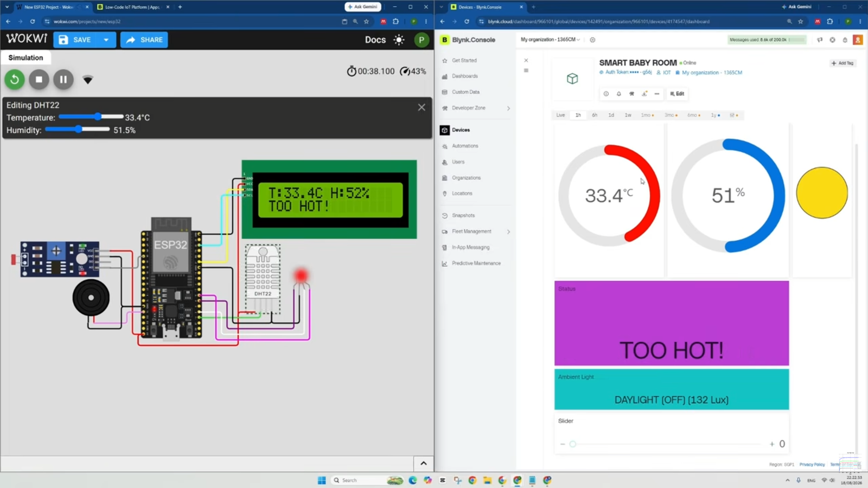The image size is (868, 488).
Task: Expand the Developer Zone chevron
Action: coord(508,108)
